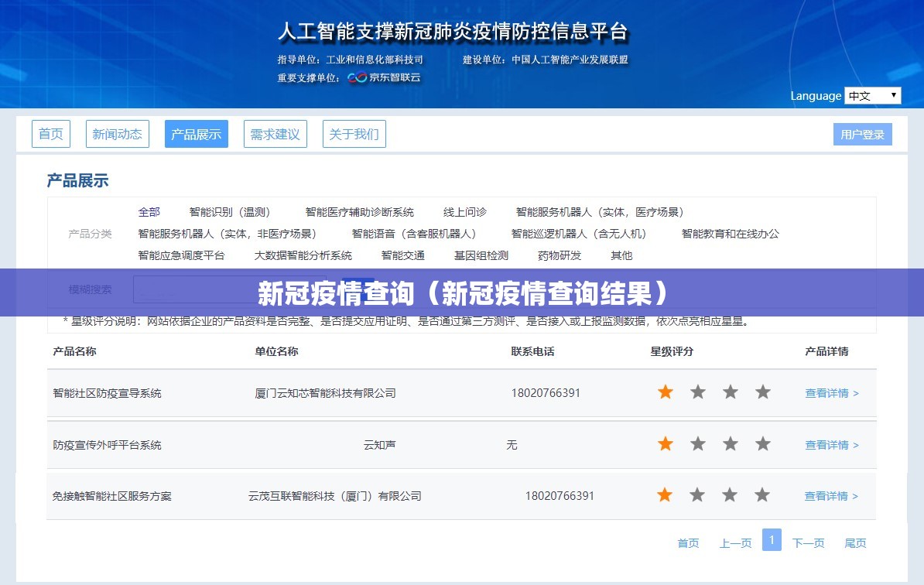Image resolution: width=924 pixels, height=585 pixels.
Task: Click second star in 智能社区防疫宣导系统 row
Action: (x=698, y=392)
